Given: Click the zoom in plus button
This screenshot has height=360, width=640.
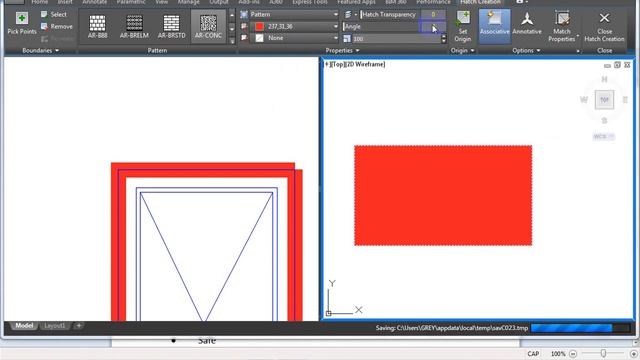Looking at the screenshot, I should click(x=633, y=354).
